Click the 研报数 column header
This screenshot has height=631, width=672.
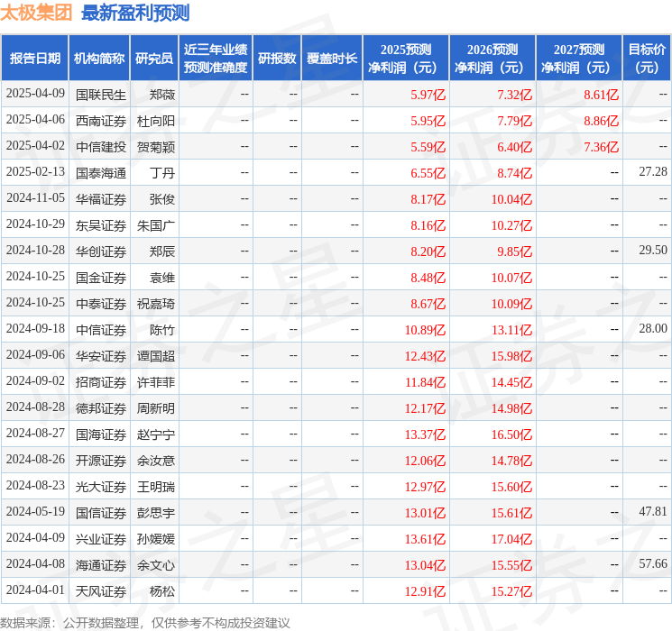pyautogui.click(x=276, y=59)
